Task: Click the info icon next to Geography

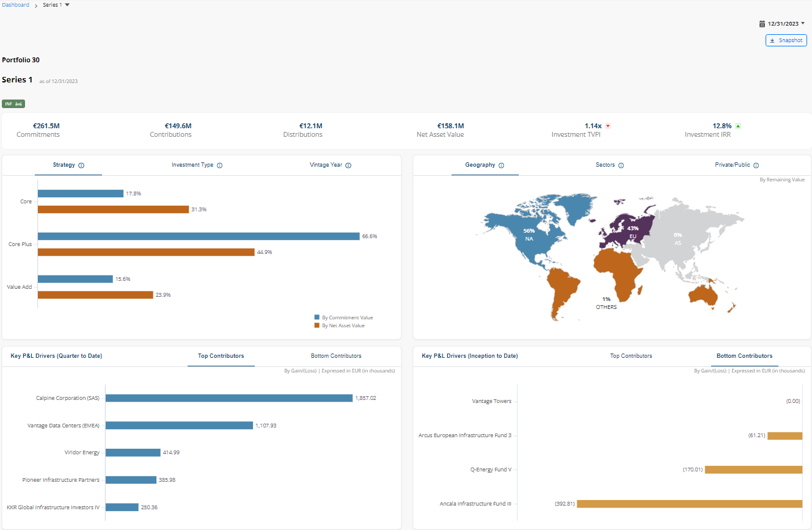Action: [501, 165]
